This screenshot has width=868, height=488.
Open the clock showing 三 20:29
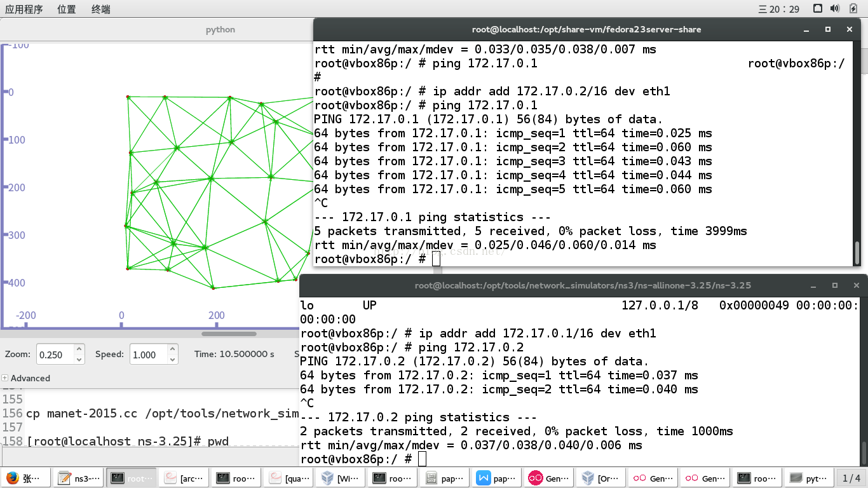click(x=779, y=9)
